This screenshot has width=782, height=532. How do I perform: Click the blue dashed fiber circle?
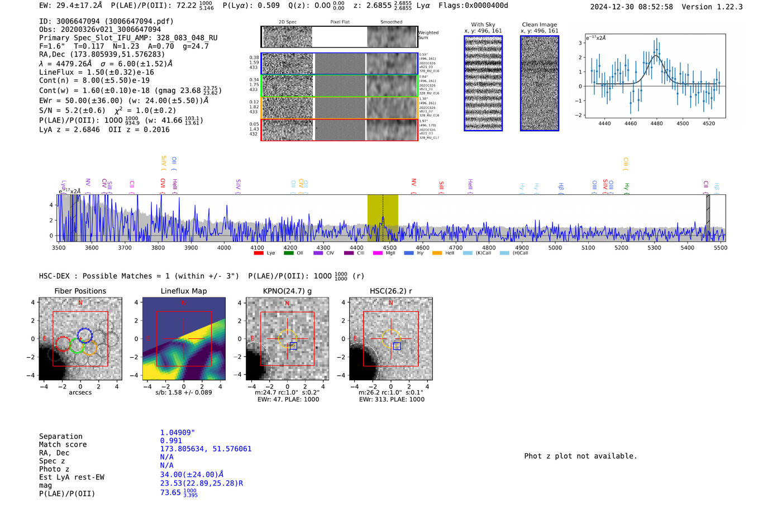click(84, 335)
